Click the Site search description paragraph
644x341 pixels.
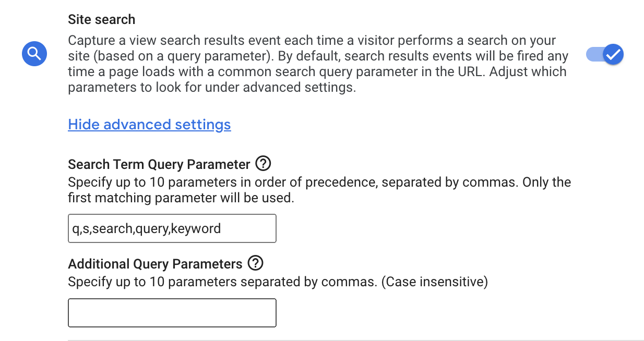pos(318,64)
